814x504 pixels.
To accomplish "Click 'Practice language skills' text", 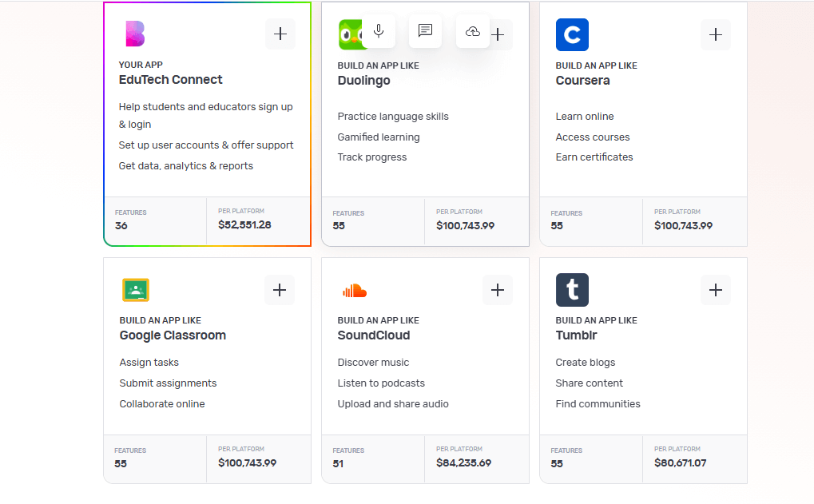I will tap(393, 117).
